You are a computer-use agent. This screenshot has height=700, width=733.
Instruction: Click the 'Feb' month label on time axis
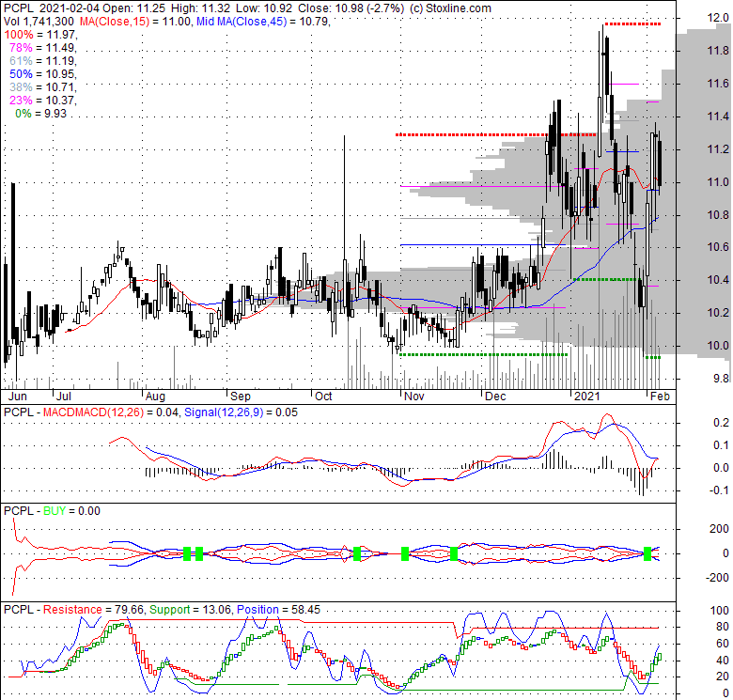[x=660, y=397]
